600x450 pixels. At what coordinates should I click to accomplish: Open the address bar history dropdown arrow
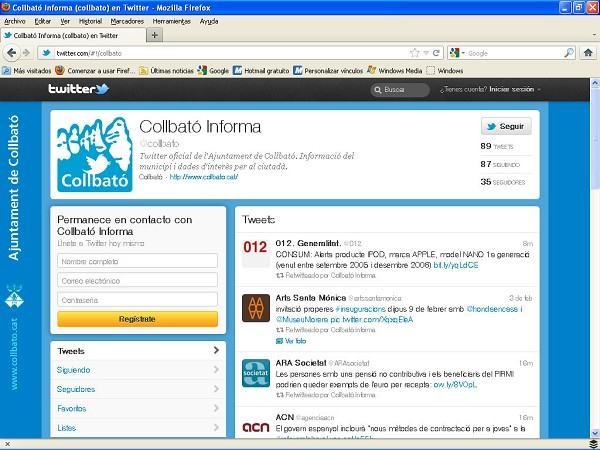426,53
